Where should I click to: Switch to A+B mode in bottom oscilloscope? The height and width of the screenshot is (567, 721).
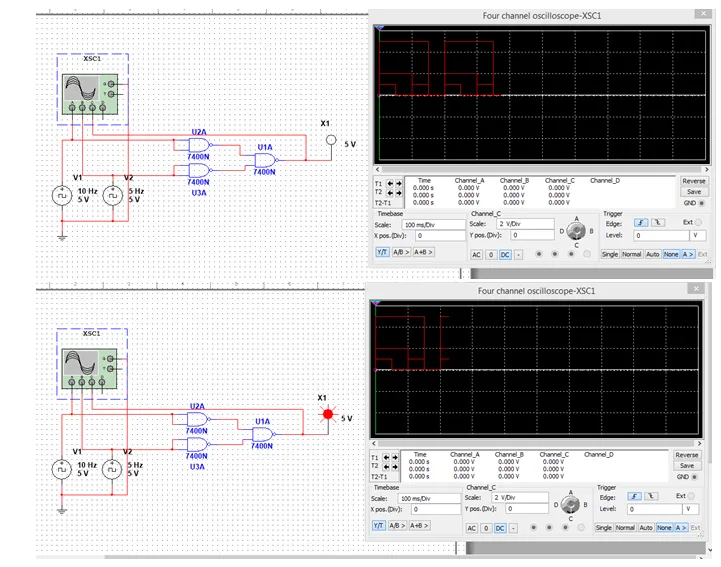pyautogui.click(x=420, y=525)
